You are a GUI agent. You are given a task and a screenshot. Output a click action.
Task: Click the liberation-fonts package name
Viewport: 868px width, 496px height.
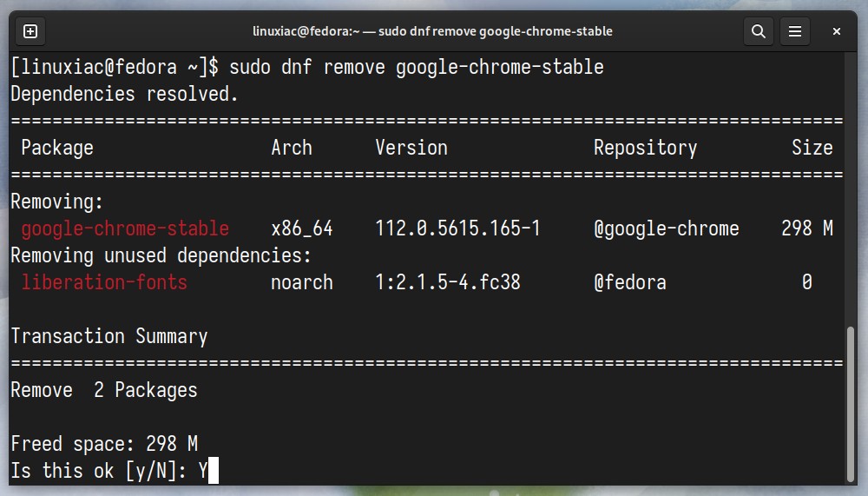click(104, 282)
